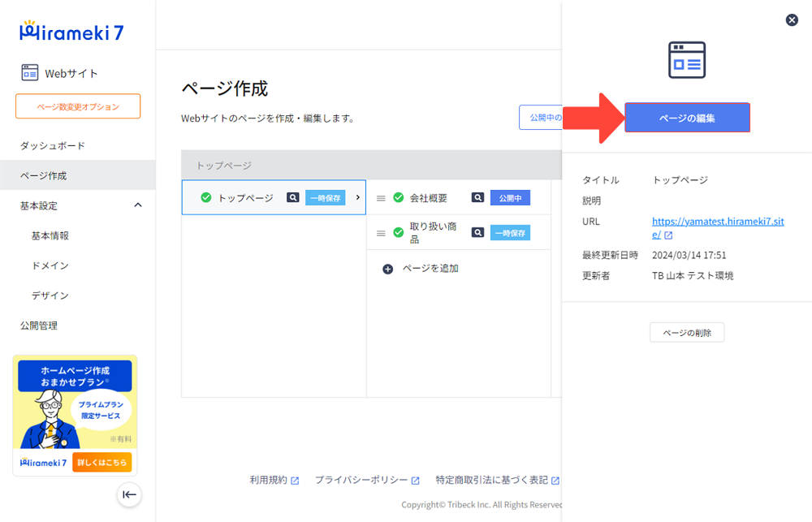Click the page layout icon in panel
The width and height of the screenshot is (812, 522).
pyautogui.click(x=687, y=60)
